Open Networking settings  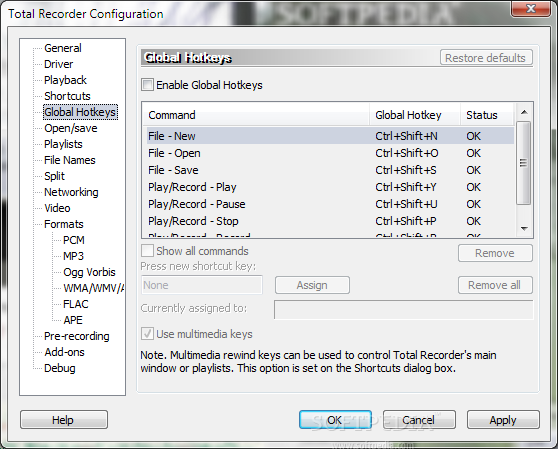71,192
